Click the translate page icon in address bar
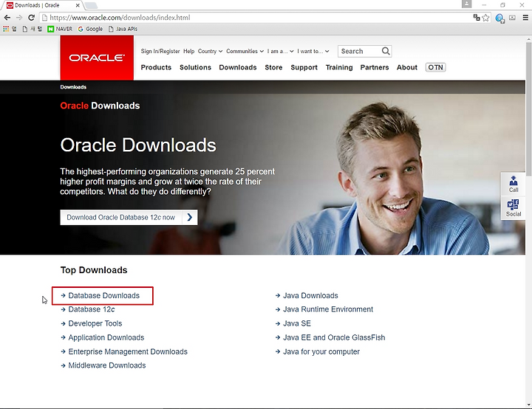This screenshot has width=532, height=409. pyautogui.click(x=477, y=18)
